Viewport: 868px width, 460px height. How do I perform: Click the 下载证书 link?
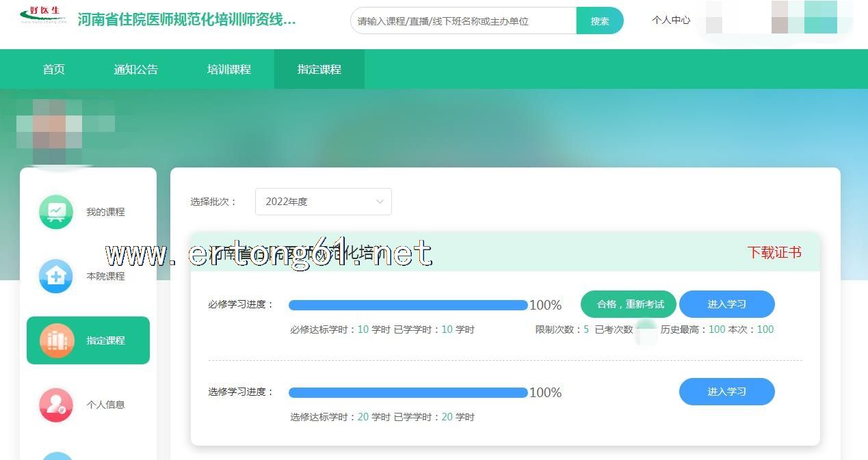click(x=774, y=252)
